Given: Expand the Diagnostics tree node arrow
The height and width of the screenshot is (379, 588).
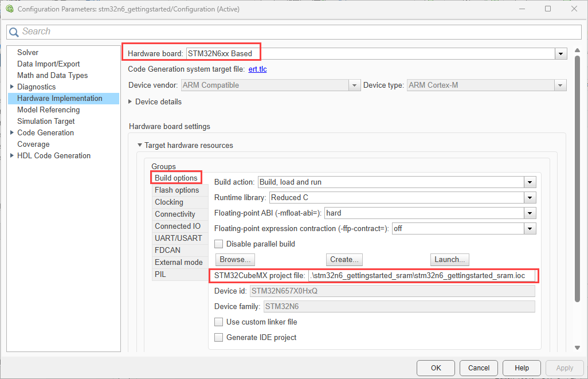Looking at the screenshot, I should (11, 87).
